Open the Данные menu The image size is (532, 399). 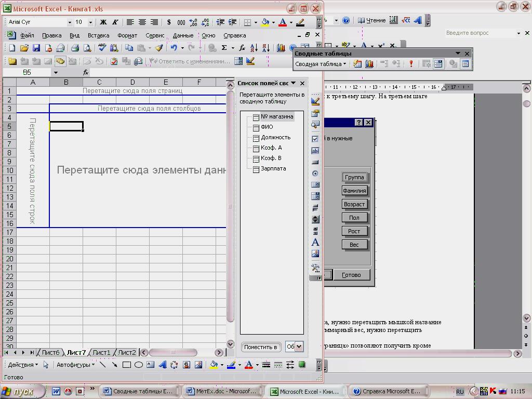point(183,35)
